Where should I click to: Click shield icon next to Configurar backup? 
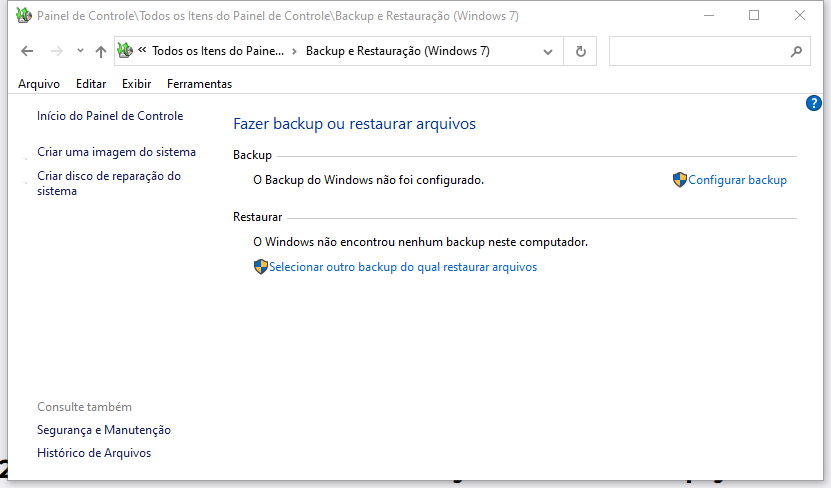(x=680, y=180)
